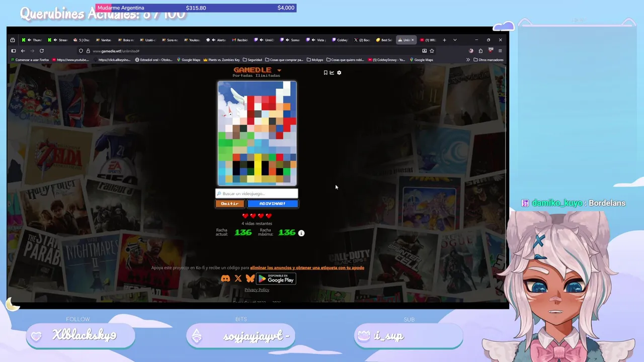644x362 pixels.
Task: Switch to the 'Boku no' browser tab
Action: click(126, 40)
